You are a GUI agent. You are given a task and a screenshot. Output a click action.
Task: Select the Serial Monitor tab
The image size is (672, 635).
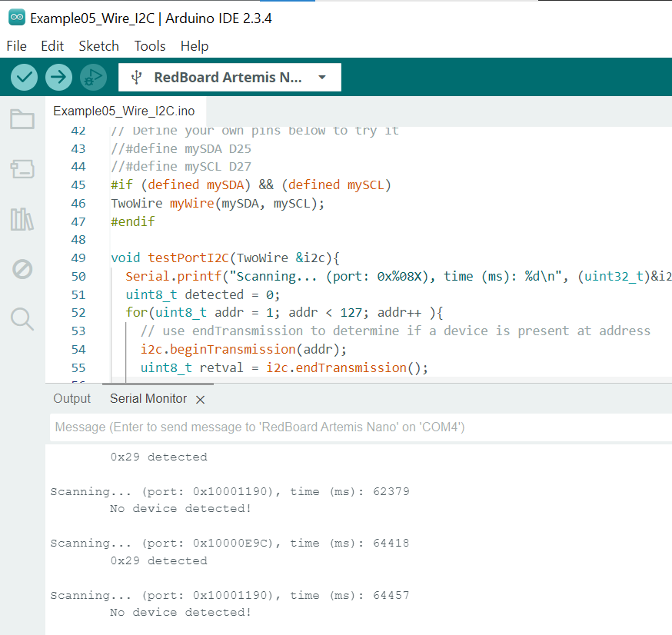pos(148,399)
